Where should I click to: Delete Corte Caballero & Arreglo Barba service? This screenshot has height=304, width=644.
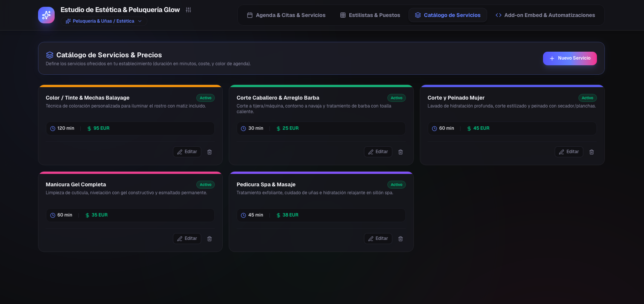[401, 152]
